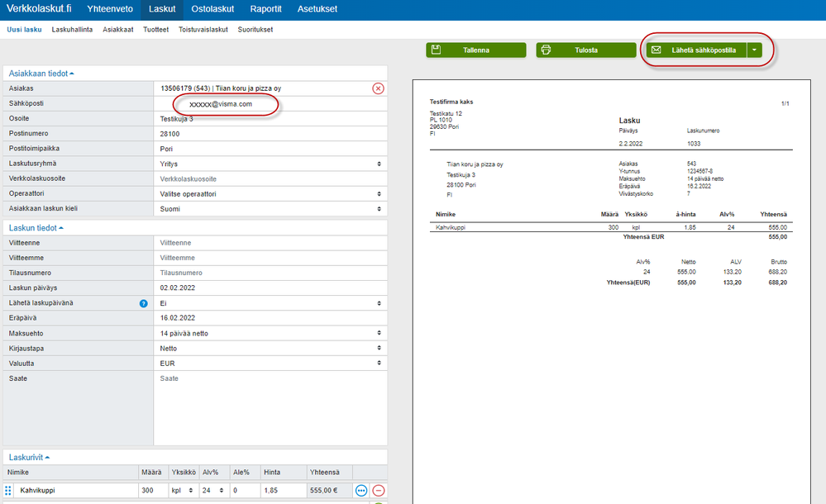Screen dimensions: 826x504
Task: Go to the Laskuhallinta sub-tab
Action: click(72, 30)
